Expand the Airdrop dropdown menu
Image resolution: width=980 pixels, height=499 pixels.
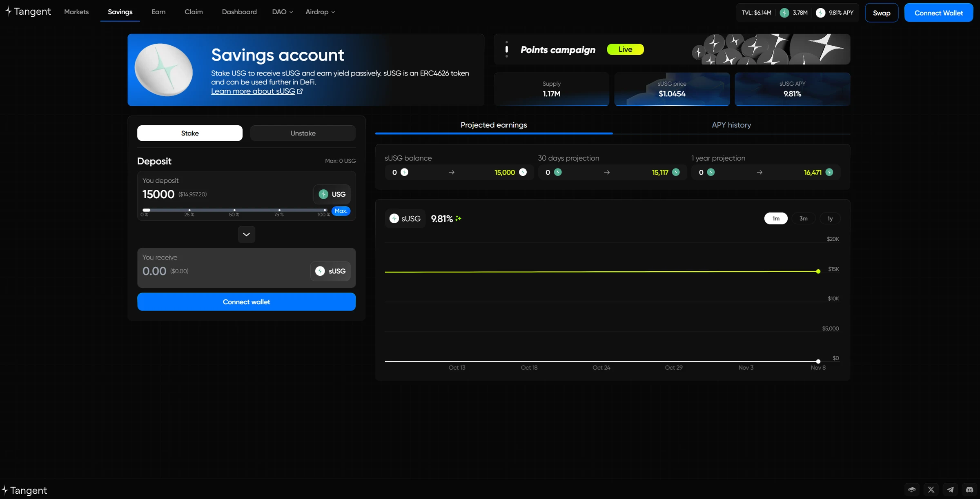point(320,12)
